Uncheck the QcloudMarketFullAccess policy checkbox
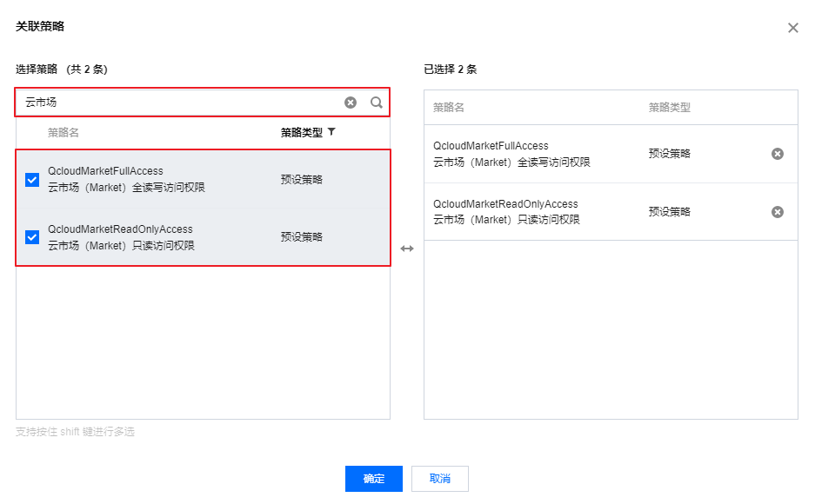 click(x=32, y=180)
